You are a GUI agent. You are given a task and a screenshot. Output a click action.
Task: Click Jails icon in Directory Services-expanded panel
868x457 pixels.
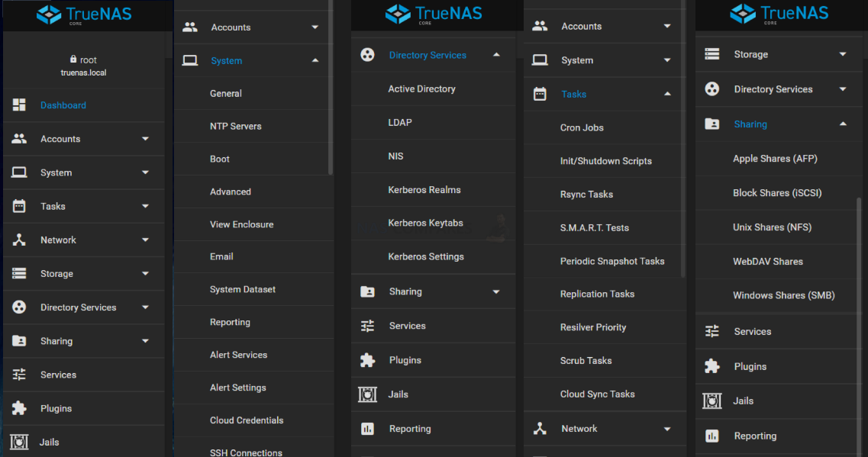367,394
